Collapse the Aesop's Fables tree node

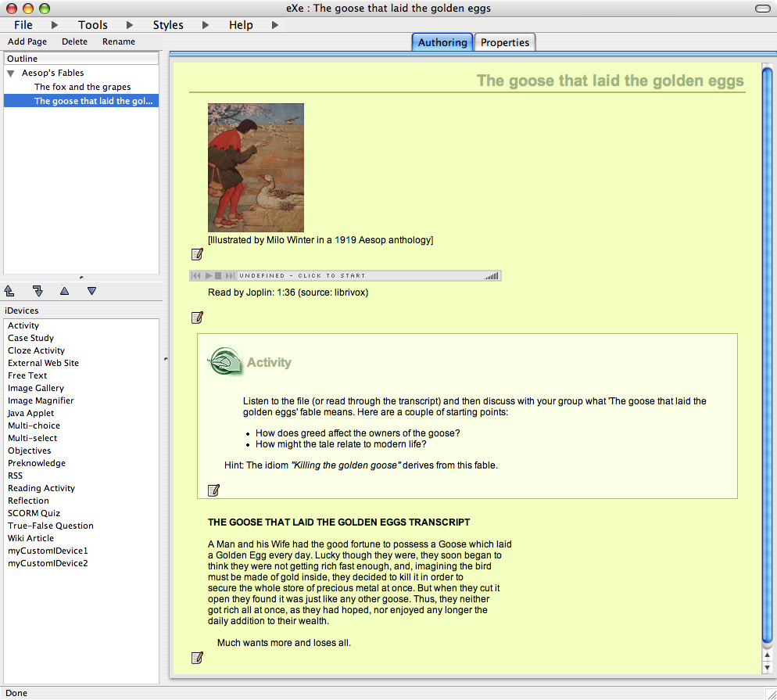pos(10,74)
